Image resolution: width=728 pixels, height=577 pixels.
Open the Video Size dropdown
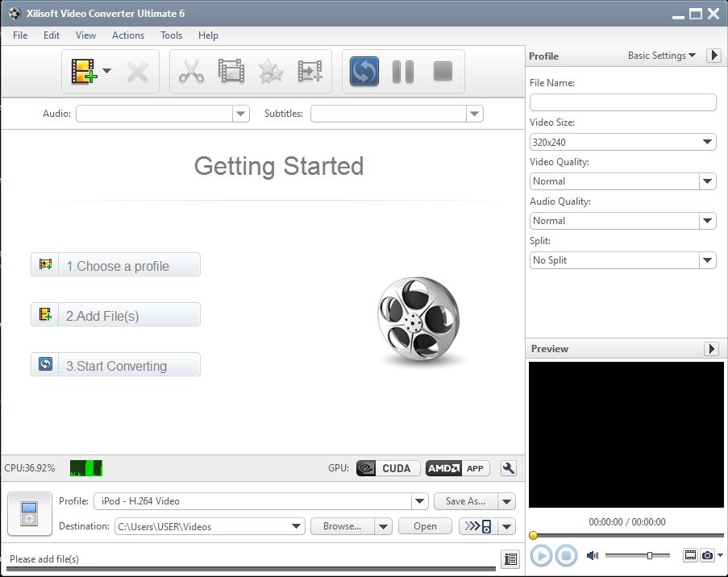pyautogui.click(x=709, y=141)
